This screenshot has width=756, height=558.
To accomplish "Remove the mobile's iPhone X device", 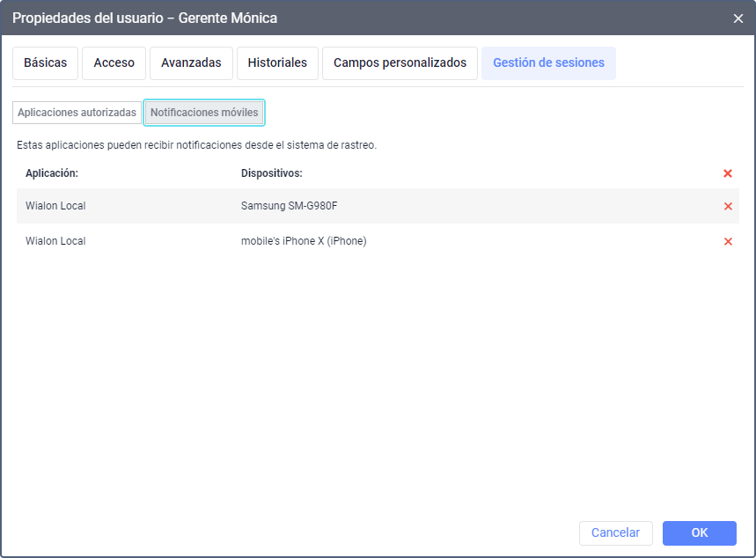I will 728,241.
